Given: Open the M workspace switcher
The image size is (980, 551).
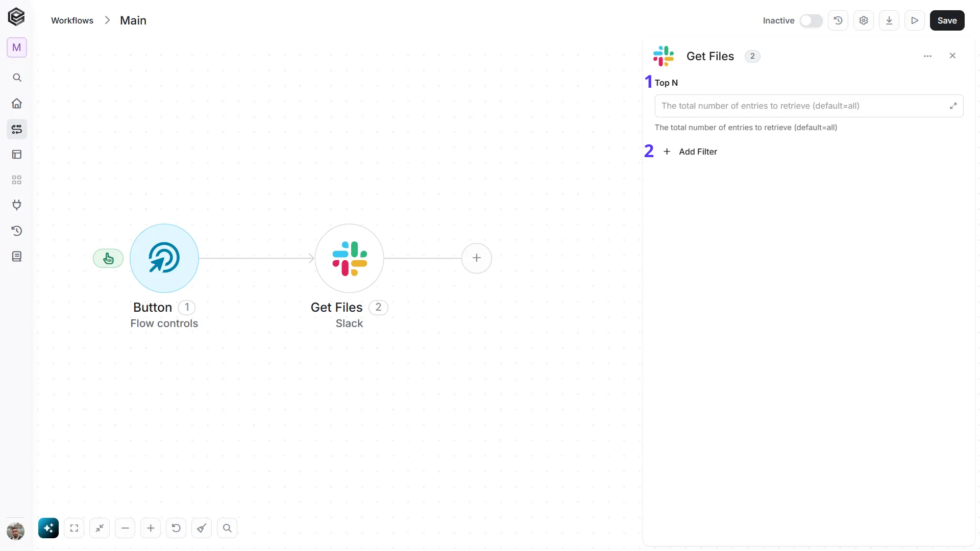Looking at the screenshot, I should 17,47.
